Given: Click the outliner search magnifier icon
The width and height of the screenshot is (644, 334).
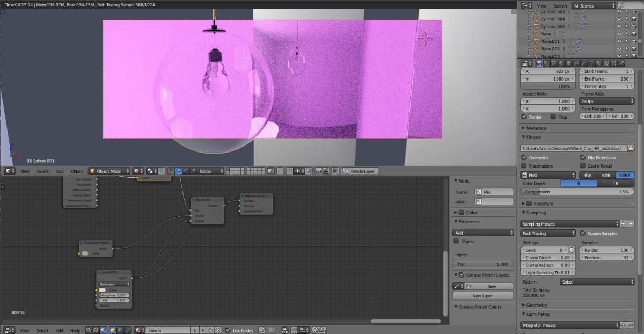Looking at the screenshot, I should pyautogui.click(x=622, y=5).
